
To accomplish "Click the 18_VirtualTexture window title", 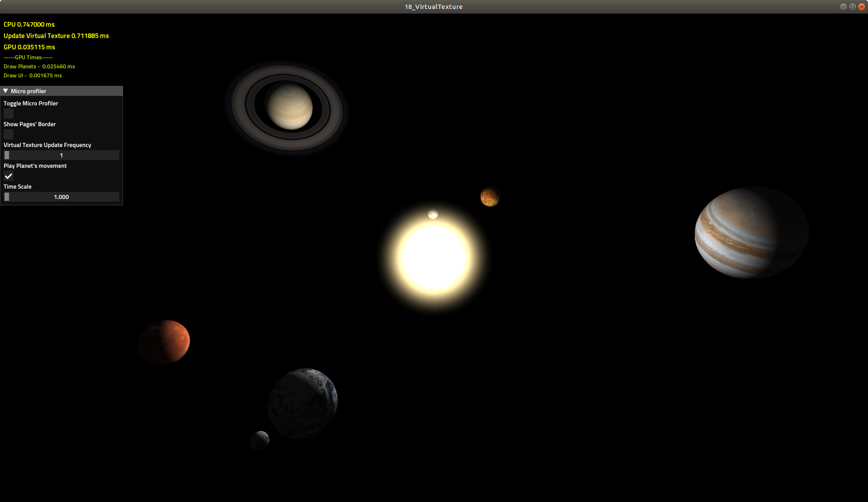I will point(434,6).
